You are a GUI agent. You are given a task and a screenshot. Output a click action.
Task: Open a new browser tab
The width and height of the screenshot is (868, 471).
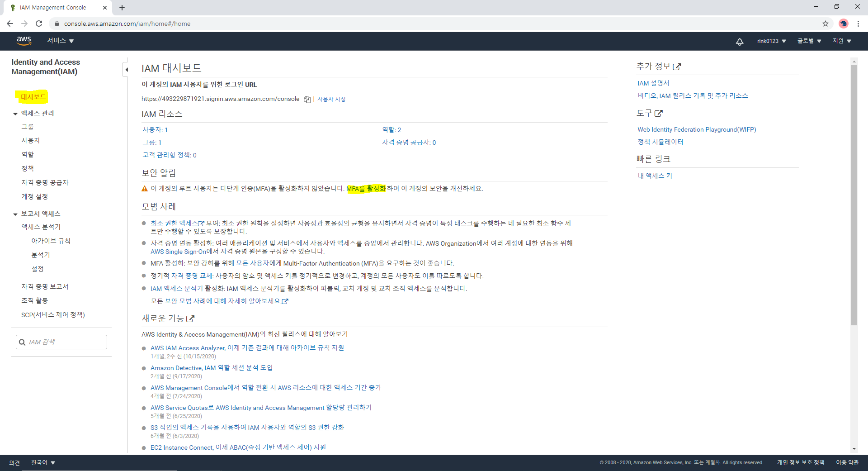pos(122,8)
